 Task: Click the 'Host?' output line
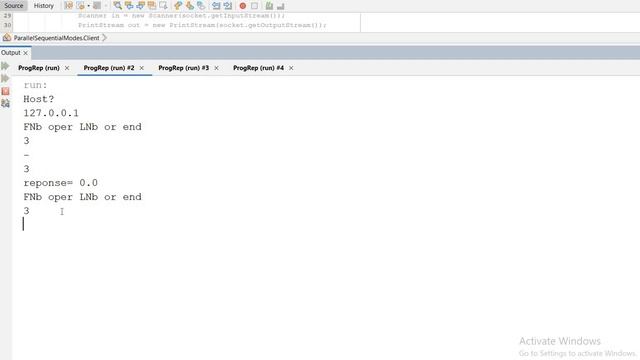point(39,99)
